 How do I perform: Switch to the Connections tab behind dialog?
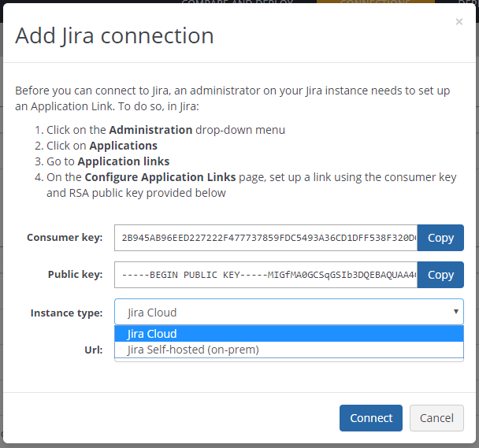click(x=375, y=3)
